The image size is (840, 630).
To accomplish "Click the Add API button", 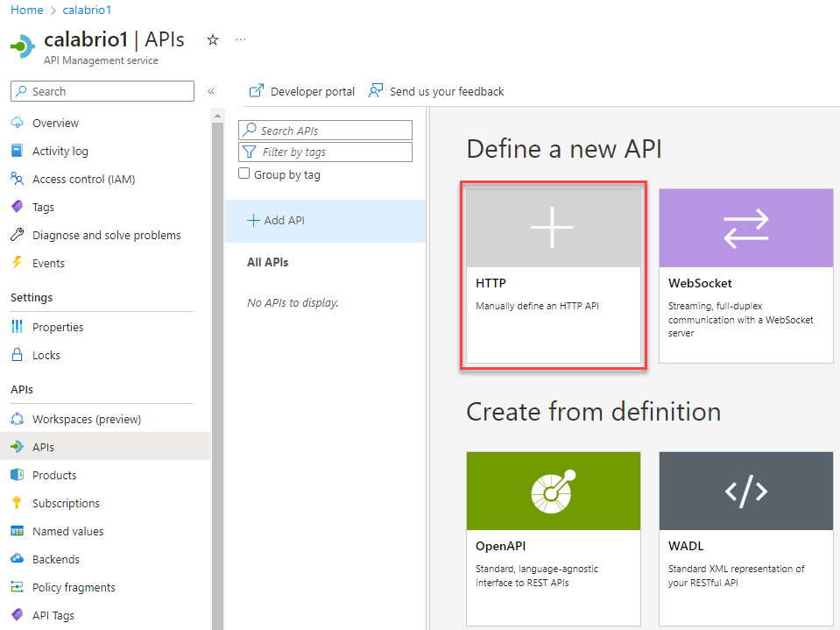I will tap(325, 221).
